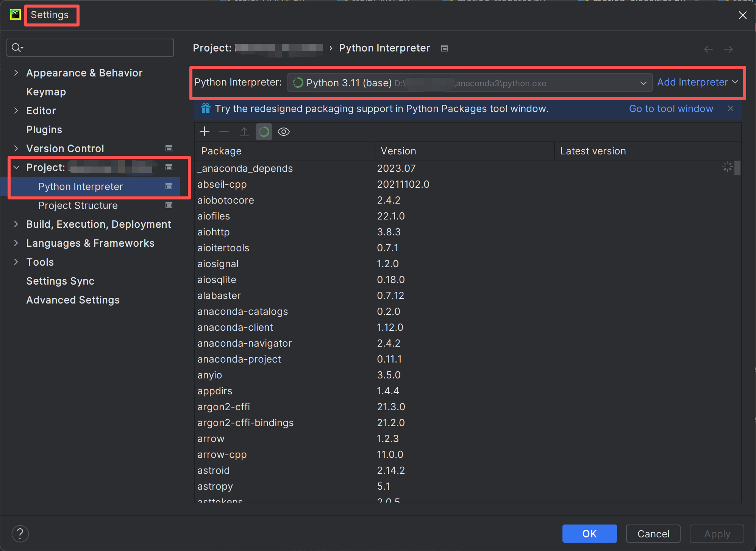Click the install package plus icon
This screenshot has width=756, height=551.
205,132
